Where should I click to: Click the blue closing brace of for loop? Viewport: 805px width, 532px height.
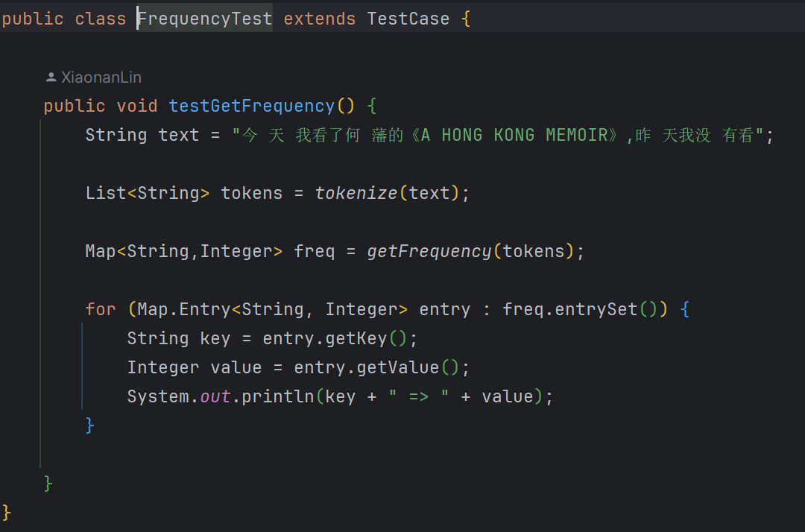tap(90, 425)
